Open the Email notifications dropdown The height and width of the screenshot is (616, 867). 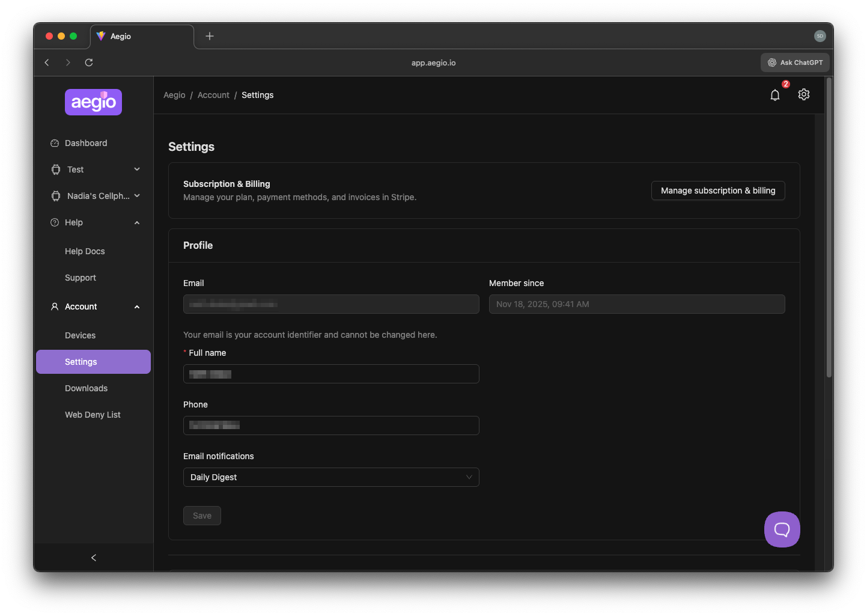[x=331, y=477]
